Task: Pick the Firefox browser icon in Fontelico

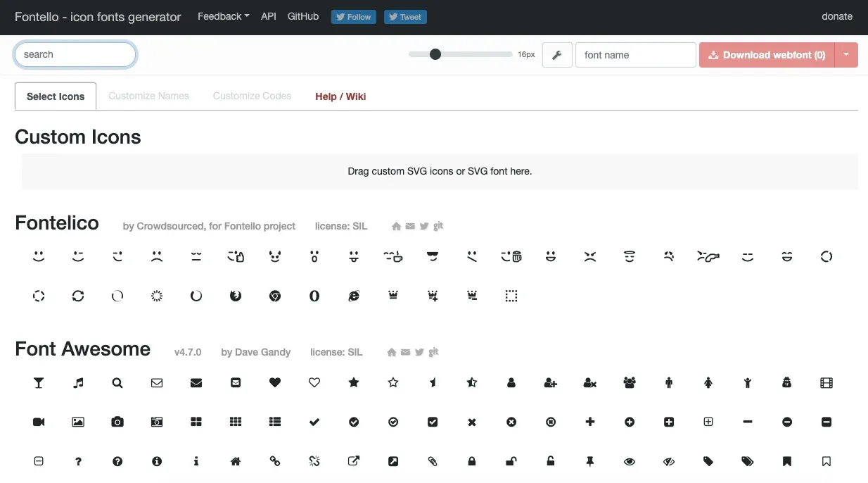Action: point(236,296)
